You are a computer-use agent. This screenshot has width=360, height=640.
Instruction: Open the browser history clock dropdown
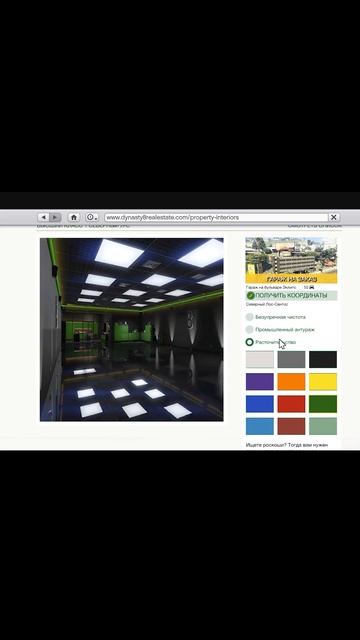coord(92,218)
